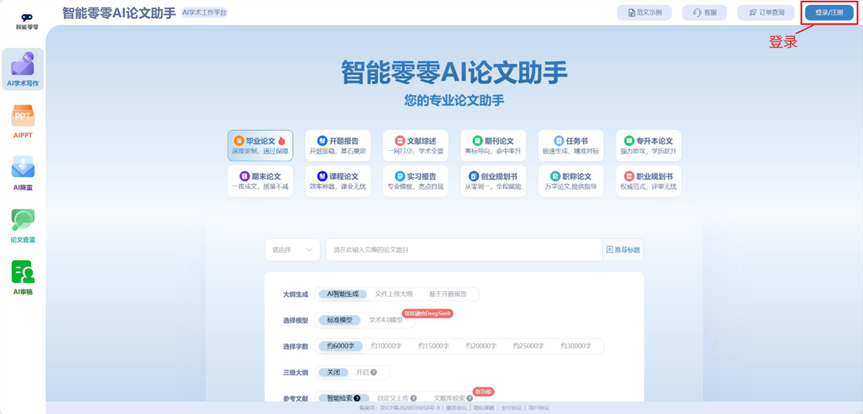Open the 隐私策略 footer link
This screenshot has height=414, width=863.
[483, 408]
